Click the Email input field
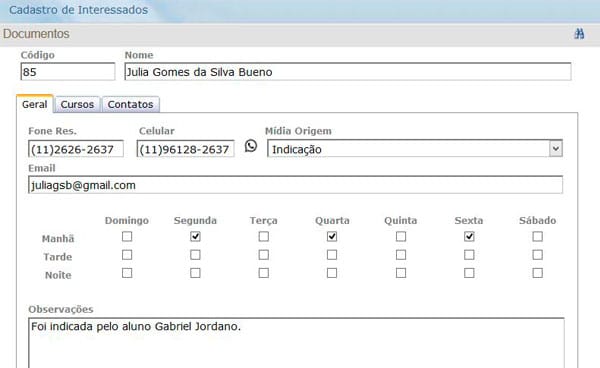The height and width of the screenshot is (368, 600). coord(295,185)
